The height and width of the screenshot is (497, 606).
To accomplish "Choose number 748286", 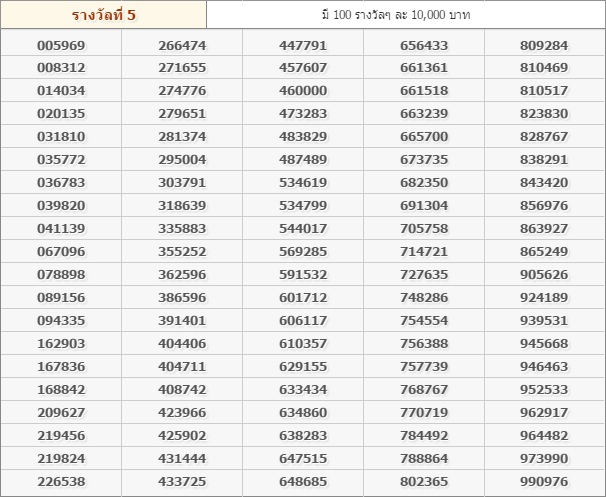I will (424, 298).
